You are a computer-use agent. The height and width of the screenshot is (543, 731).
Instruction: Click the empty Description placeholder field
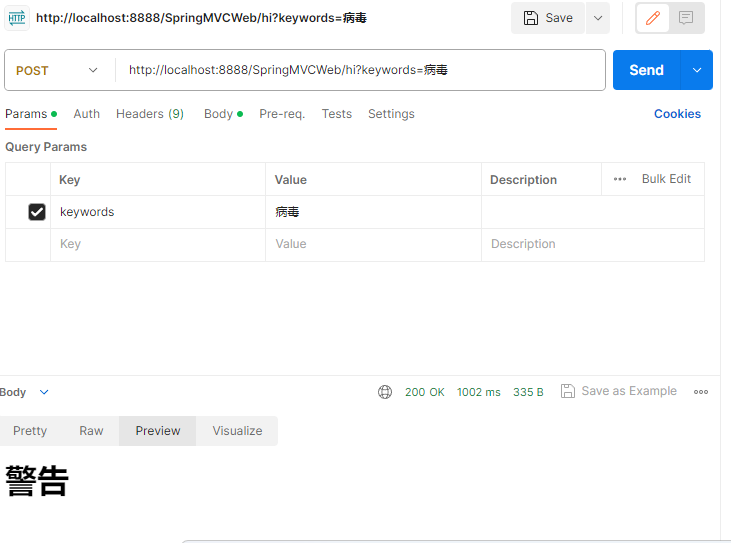click(593, 244)
